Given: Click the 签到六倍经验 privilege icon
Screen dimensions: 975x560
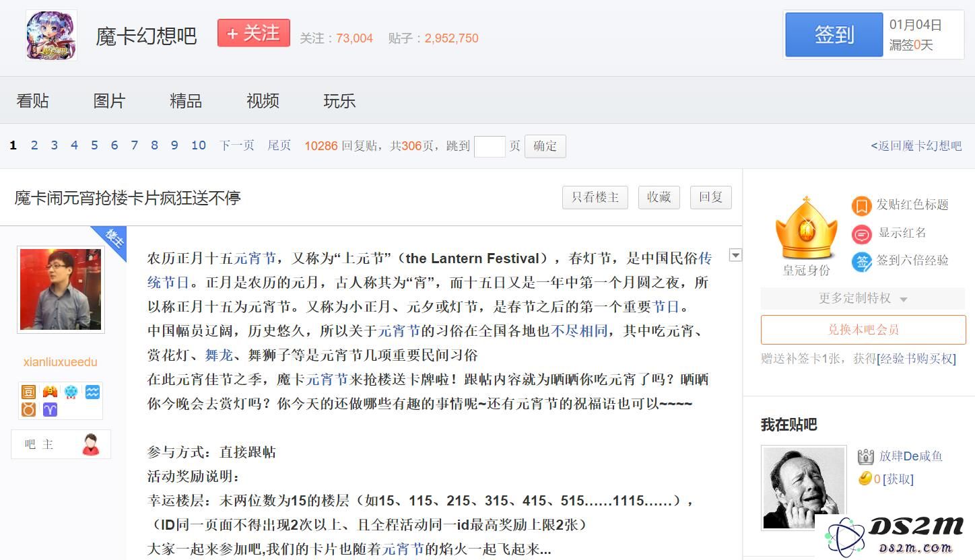Looking at the screenshot, I should [x=861, y=262].
